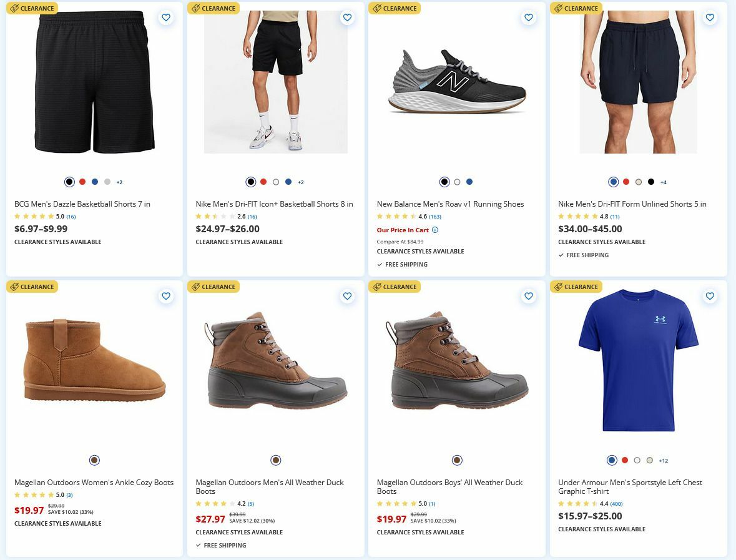Pick the brown swatch for Women's Cozy Boots
Image resolution: width=736 pixels, height=560 pixels.
pos(94,460)
